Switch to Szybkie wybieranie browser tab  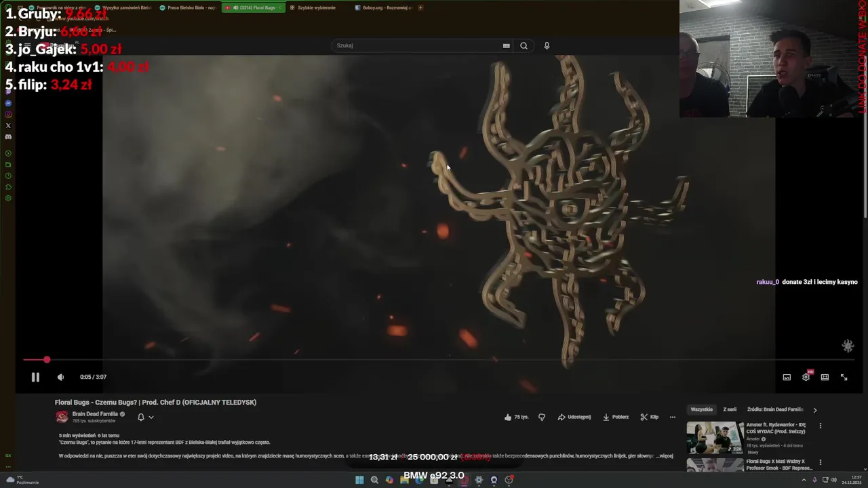point(317,7)
